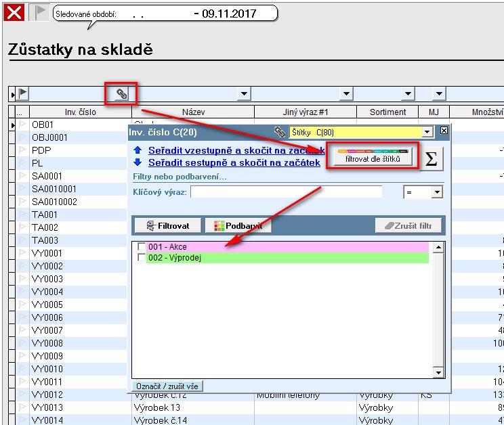Open the Štítky C(80) dropdown

click(427, 132)
